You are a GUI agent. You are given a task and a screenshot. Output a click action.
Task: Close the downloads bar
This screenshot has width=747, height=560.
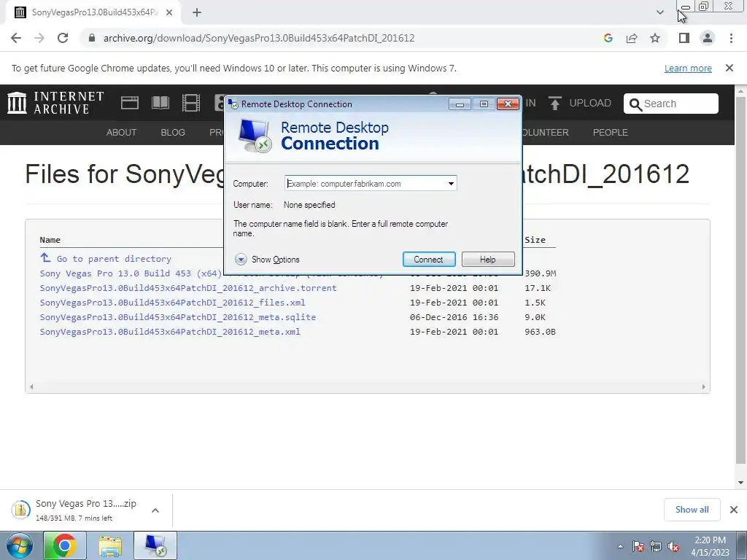pos(734,510)
